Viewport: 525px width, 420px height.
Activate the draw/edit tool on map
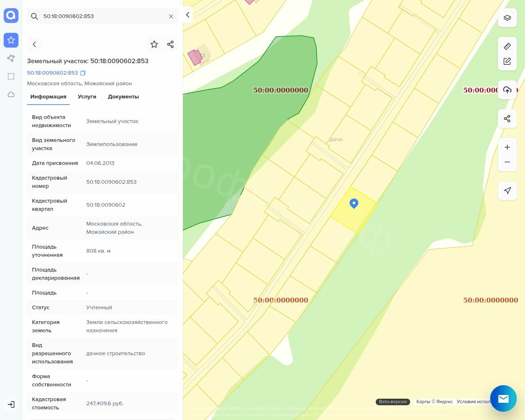(507, 61)
